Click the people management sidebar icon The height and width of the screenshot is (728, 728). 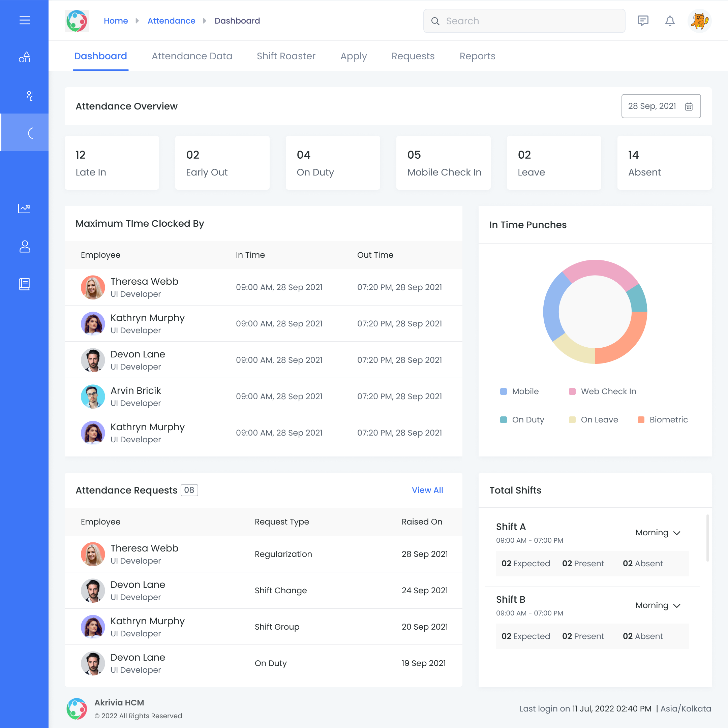click(29, 96)
